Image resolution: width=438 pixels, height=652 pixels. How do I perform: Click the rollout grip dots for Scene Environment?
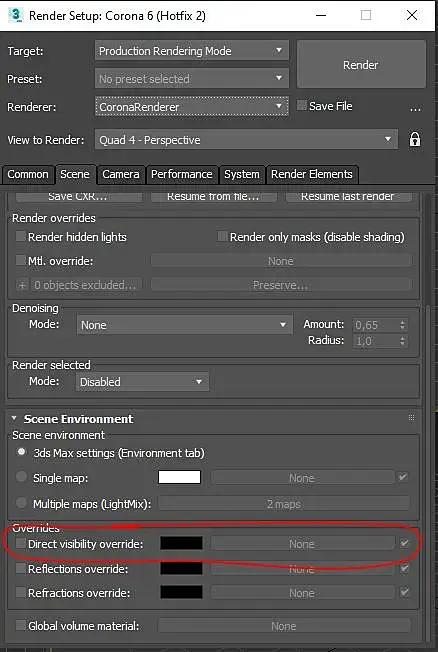click(x=411, y=418)
